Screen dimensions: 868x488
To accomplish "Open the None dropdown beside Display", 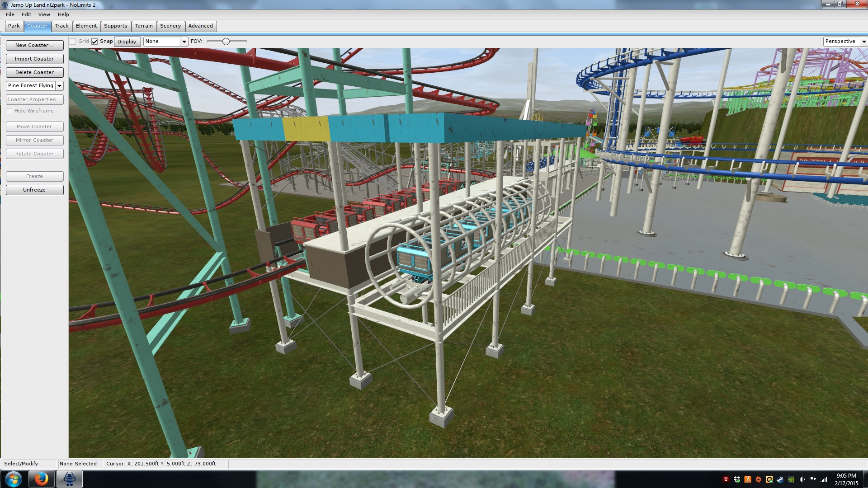I will coord(184,42).
